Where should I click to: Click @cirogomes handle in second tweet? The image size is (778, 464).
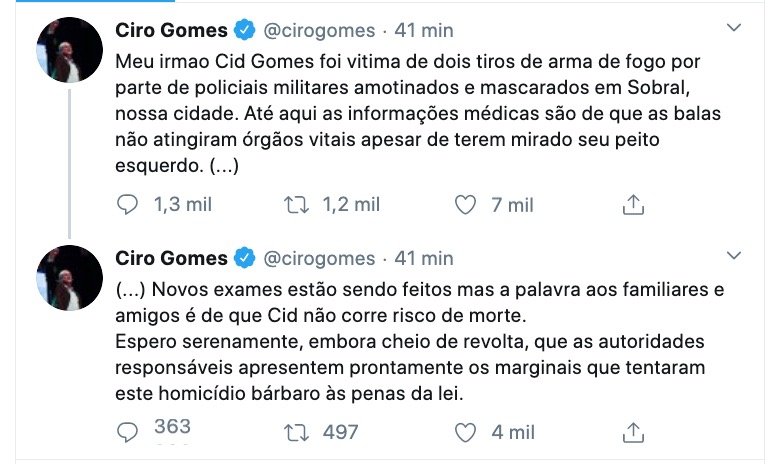coord(319,258)
